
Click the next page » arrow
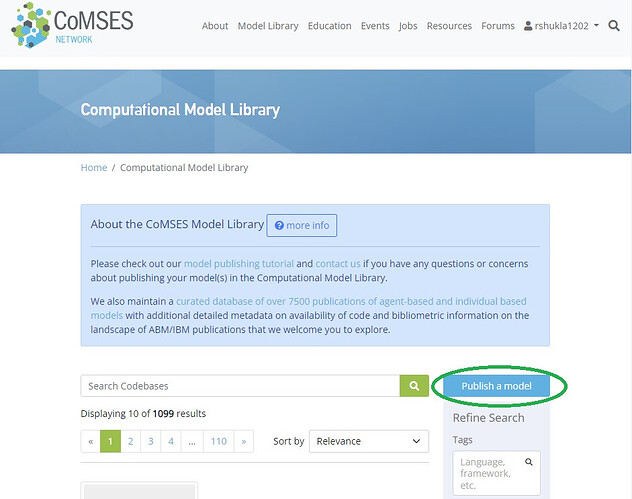pyautogui.click(x=244, y=441)
